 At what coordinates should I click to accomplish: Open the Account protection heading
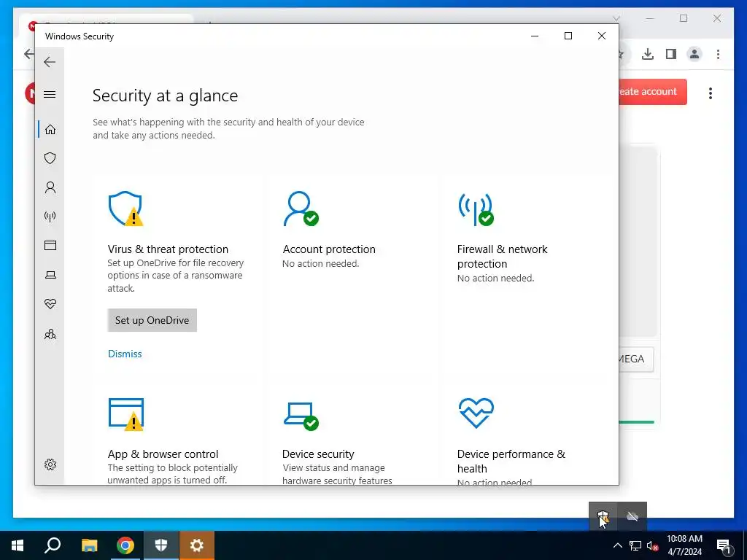pos(329,249)
